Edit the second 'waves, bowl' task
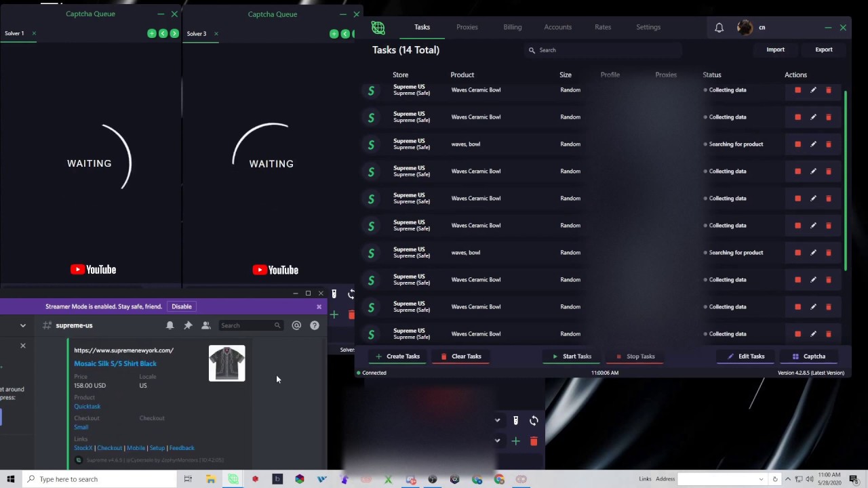This screenshot has width=868, height=488. coord(813,252)
